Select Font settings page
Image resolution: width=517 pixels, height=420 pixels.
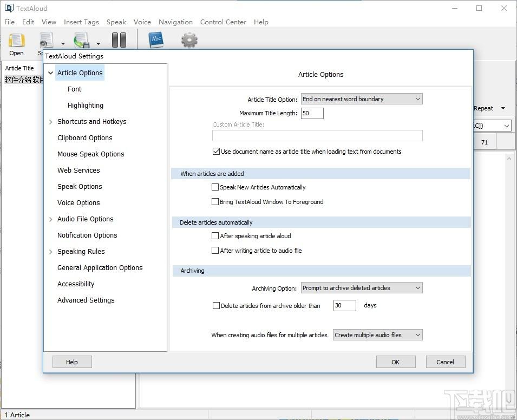pos(75,89)
